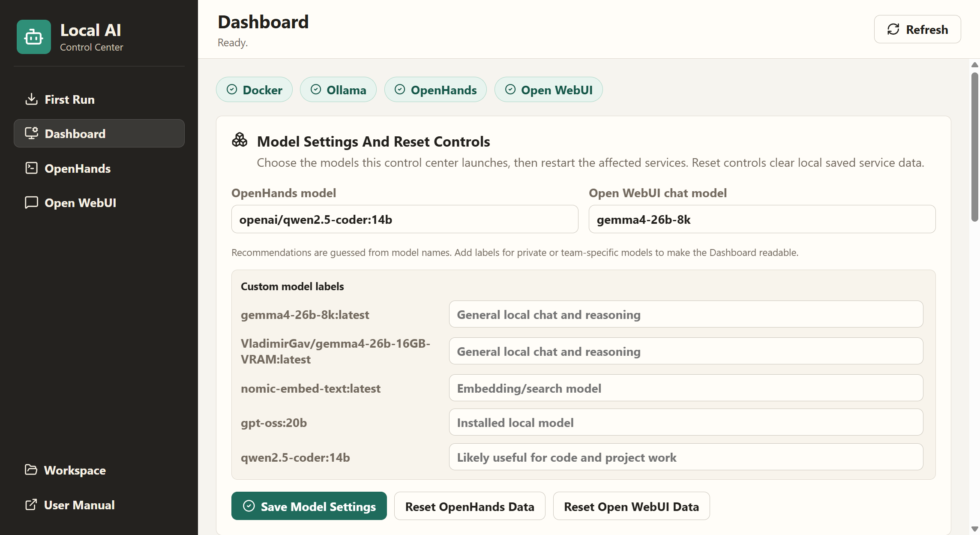Edit label field for nomic-embed-text:latest
Image resolution: width=980 pixels, height=535 pixels.
(x=686, y=388)
